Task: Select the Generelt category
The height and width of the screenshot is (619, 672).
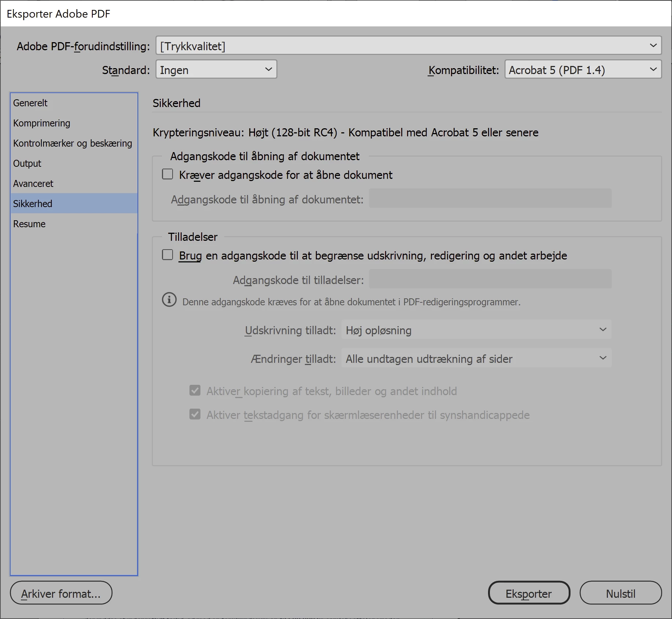Action: [74, 103]
